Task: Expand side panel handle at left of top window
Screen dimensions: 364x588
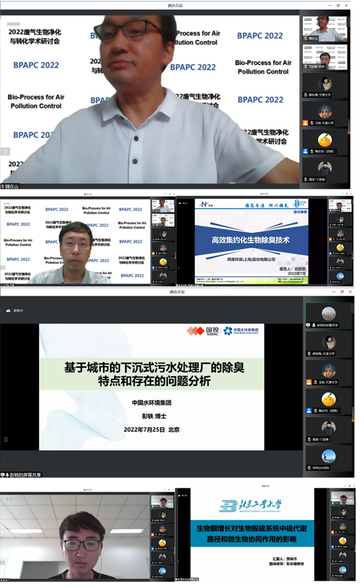Action: 5,151
